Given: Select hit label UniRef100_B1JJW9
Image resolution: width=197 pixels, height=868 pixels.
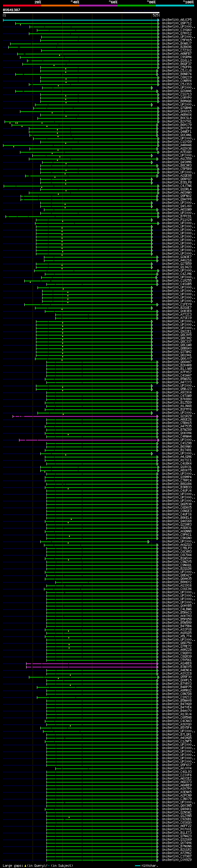Looking at the screenshot, I should [177, 369].
